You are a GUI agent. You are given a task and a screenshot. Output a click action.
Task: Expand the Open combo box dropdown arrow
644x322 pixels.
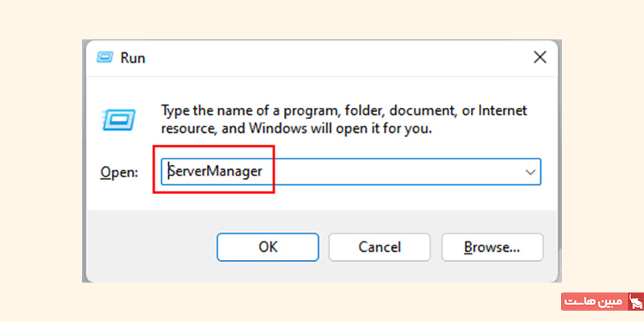click(530, 172)
